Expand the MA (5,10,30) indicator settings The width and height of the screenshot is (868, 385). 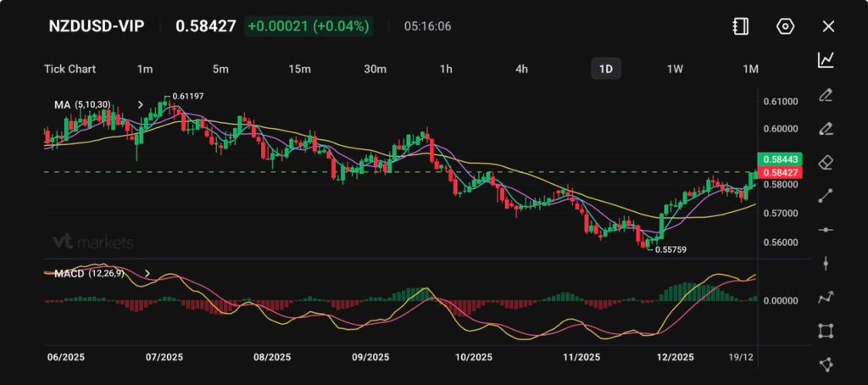(x=141, y=105)
